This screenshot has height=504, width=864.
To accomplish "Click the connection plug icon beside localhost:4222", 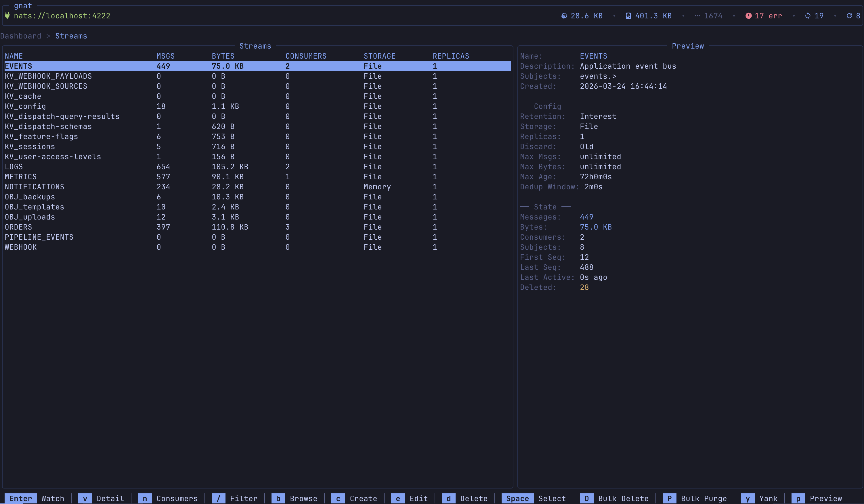I will [7, 16].
